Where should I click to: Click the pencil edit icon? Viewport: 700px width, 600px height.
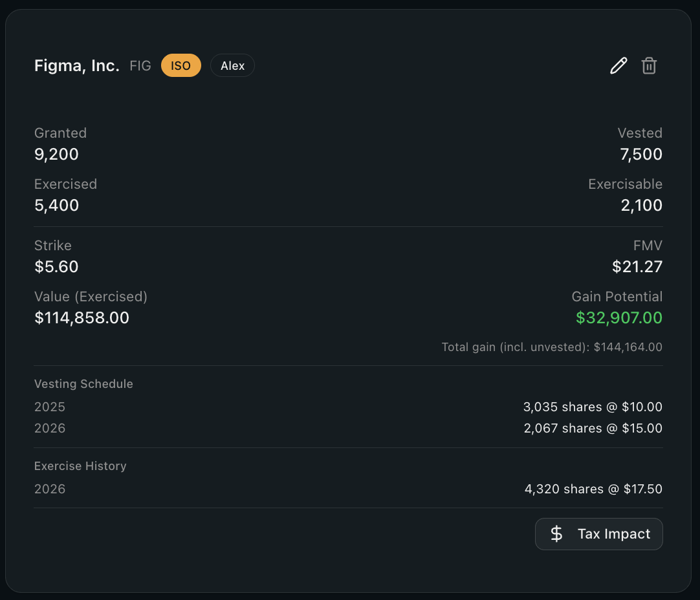click(x=618, y=66)
